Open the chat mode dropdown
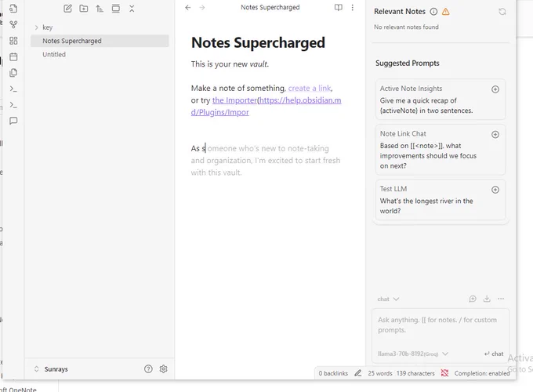This screenshot has width=533, height=392. 388,299
